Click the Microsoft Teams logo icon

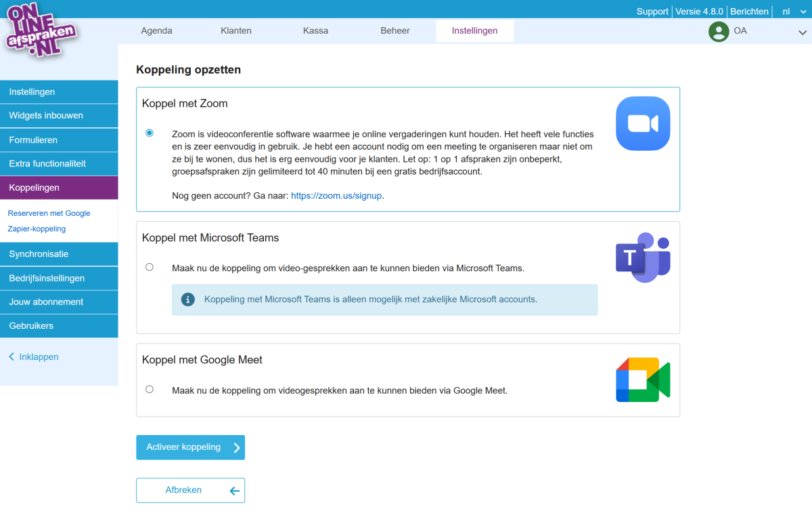[x=642, y=257]
